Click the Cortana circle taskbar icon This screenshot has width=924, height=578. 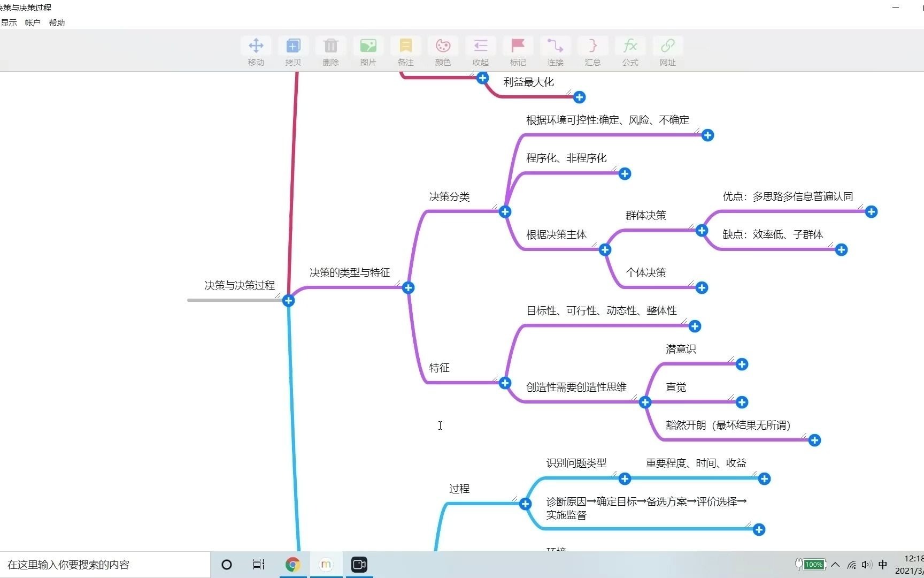tap(226, 565)
